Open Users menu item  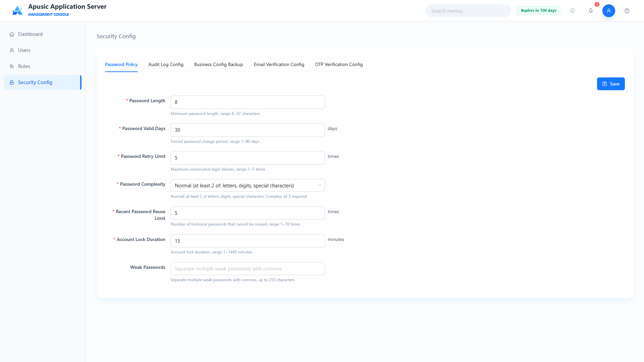pyautogui.click(x=42, y=50)
